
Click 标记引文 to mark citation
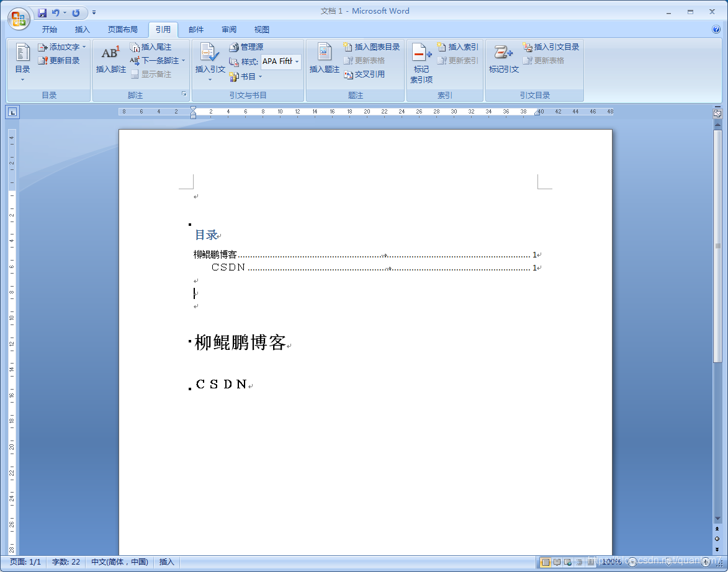tap(504, 59)
